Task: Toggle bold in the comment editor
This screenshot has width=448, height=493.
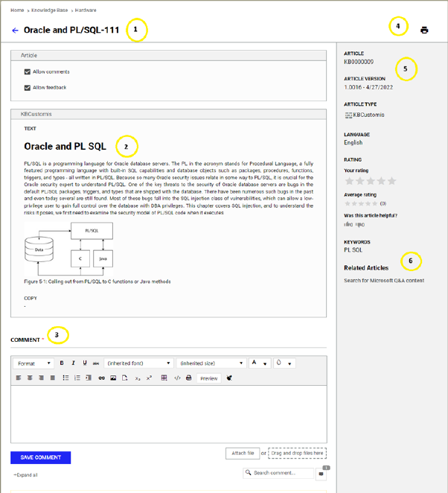Action: click(x=62, y=363)
